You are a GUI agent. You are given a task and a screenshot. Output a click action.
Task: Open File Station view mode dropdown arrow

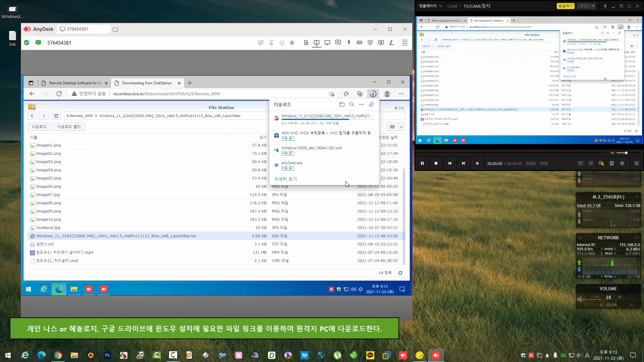click(401, 127)
